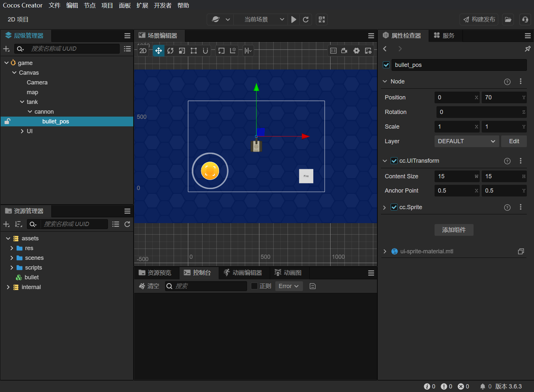The image size is (534, 392).
Task: Open the 扩展 menu in the menu bar
Action: (x=142, y=6)
